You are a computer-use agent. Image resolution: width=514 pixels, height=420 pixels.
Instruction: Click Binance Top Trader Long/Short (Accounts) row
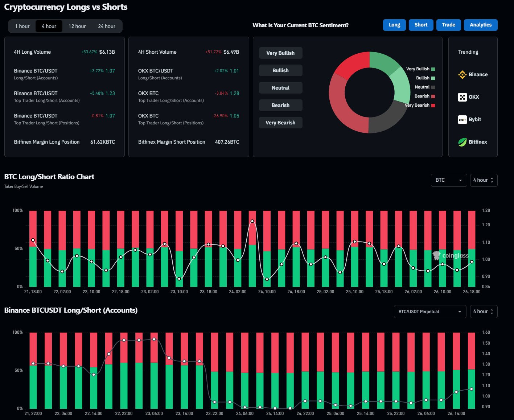(65, 96)
